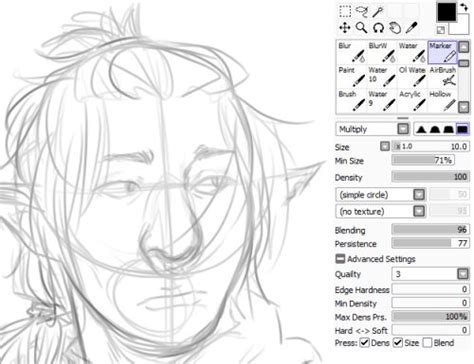Select the Lasso tool
Image resolution: width=474 pixels, height=364 pixels.
362,11
